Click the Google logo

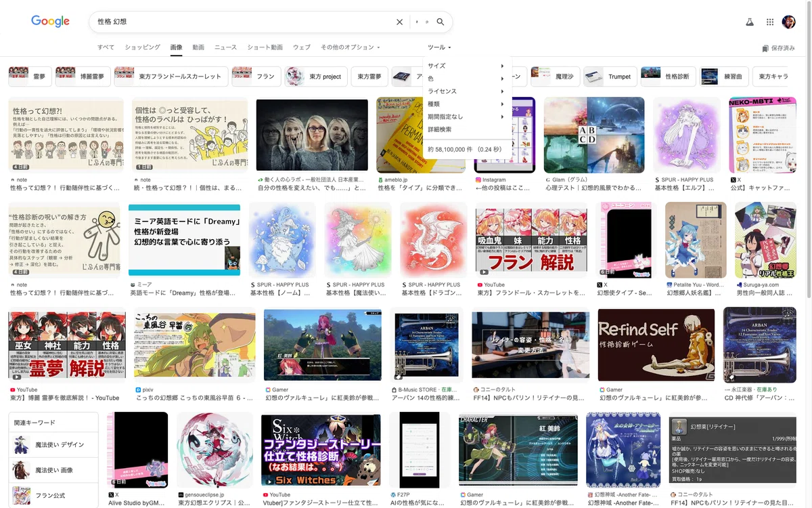pos(50,22)
